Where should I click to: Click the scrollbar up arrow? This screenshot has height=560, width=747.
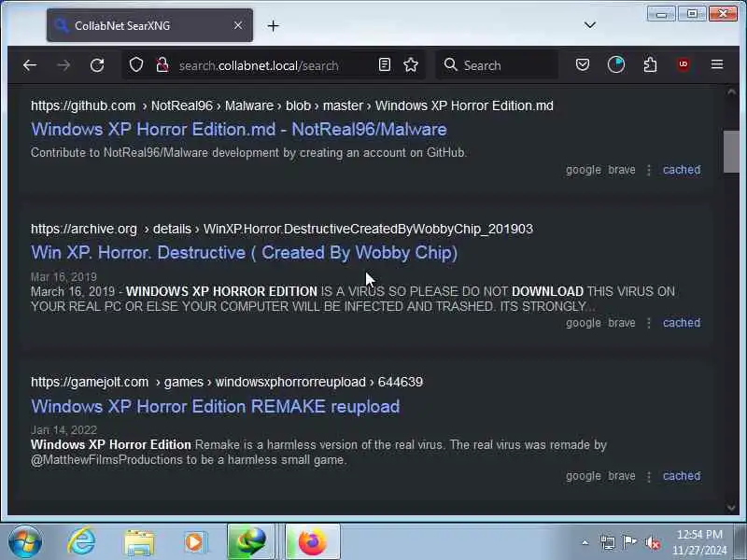(731, 91)
